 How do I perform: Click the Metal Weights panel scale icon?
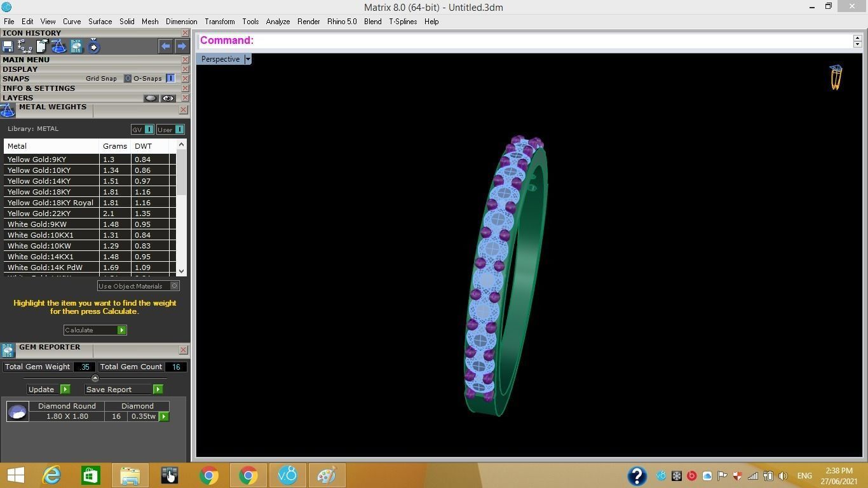pyautogui.click(x=8, y=111)
